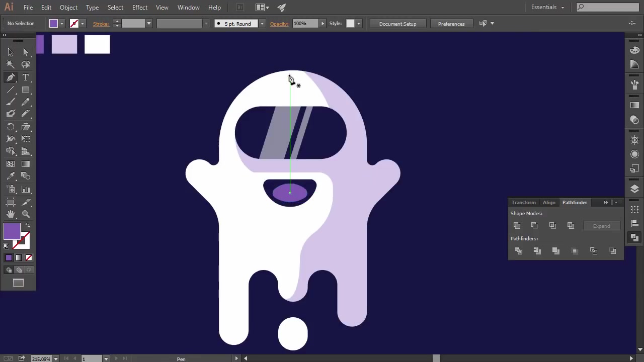This screenshot has width=644, height=362.
Task: Click the opacity 100% value field
Action: (x=305, y=24)
